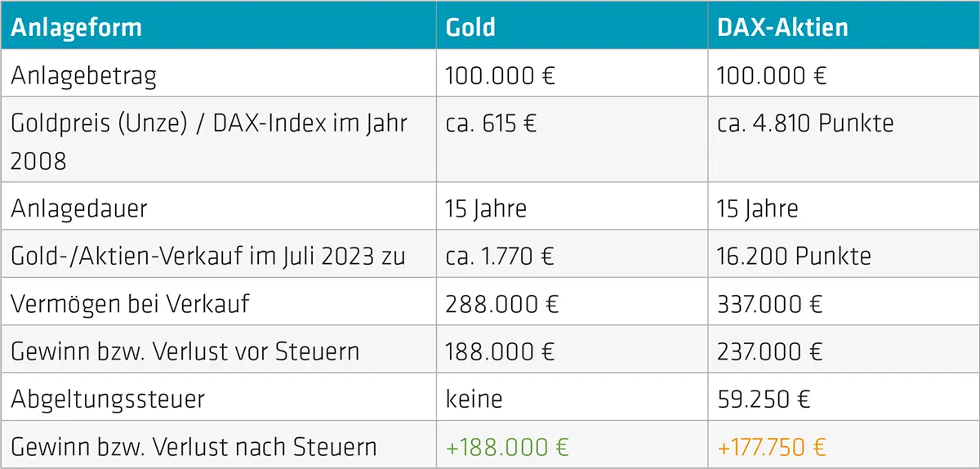Click the 337.000 € cell
Image resolution: width=980 pixels, height=469 pixels.
point(770,304)
